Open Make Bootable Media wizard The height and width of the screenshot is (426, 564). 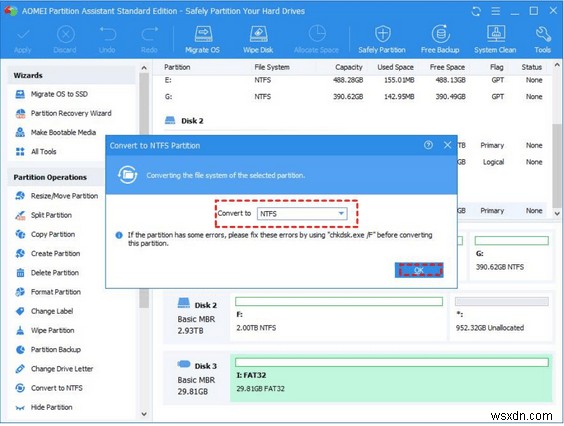click(56, 132)
